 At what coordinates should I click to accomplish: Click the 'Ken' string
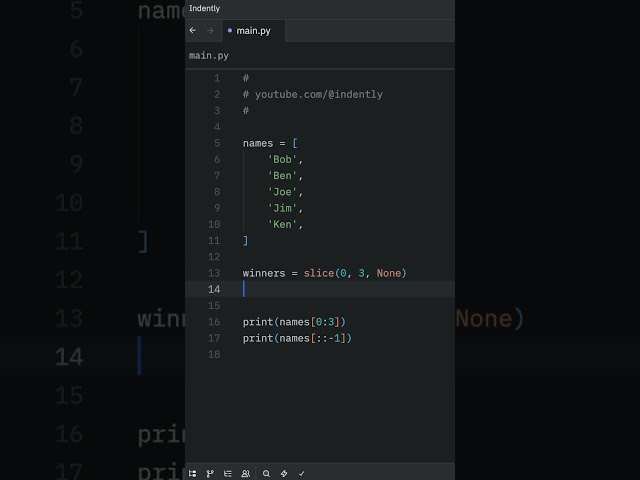tap(282, 224)
